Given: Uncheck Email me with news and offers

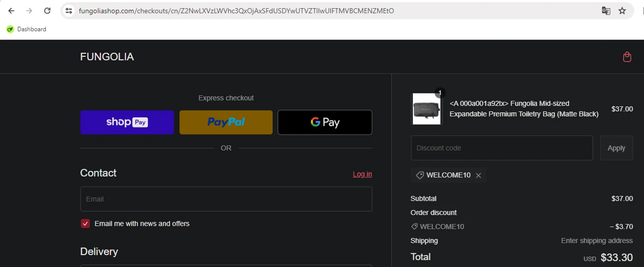Looking at the screenshot, I should click(85, 224).
